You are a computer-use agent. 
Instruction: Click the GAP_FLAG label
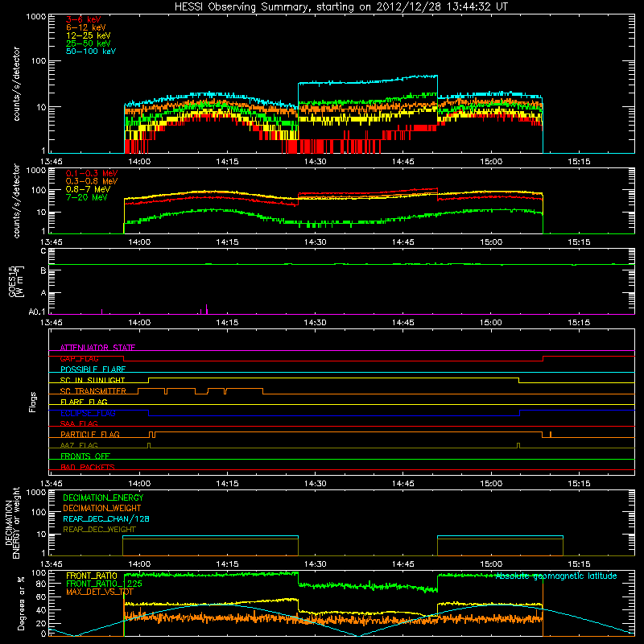click(79, 358)
